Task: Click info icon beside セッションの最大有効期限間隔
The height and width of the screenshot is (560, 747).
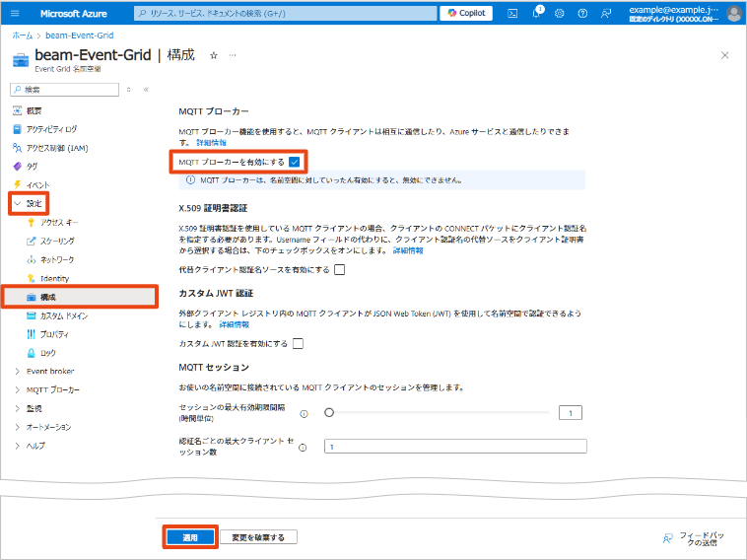Action: coord(304,414)
